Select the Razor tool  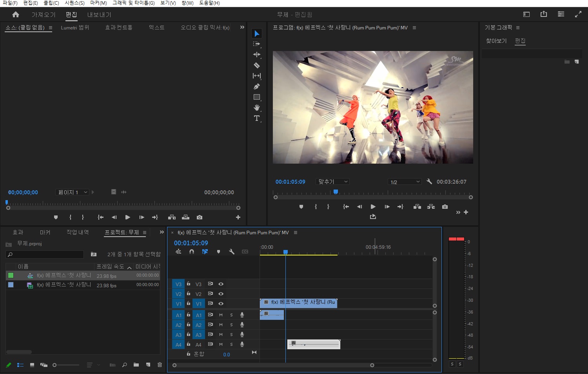[x=257, y=65]
